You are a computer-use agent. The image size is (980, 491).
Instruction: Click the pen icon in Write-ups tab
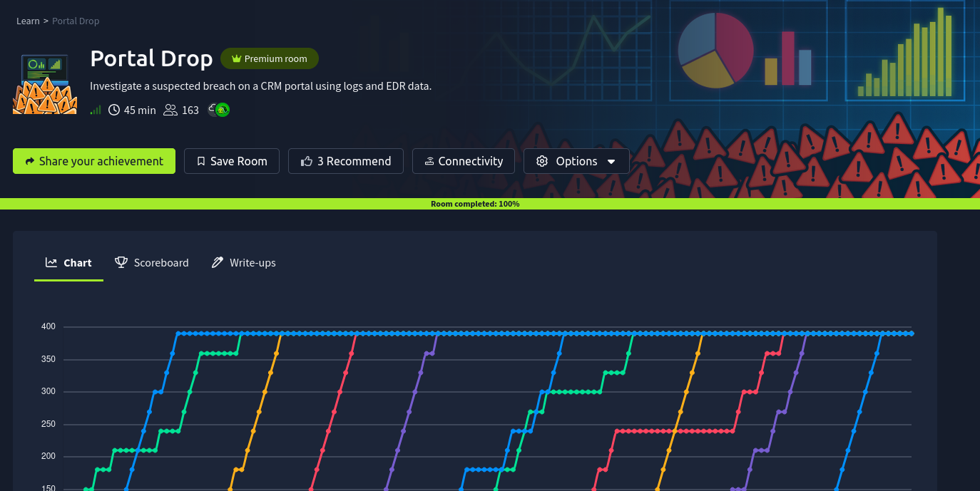click(x=218, y=262)
